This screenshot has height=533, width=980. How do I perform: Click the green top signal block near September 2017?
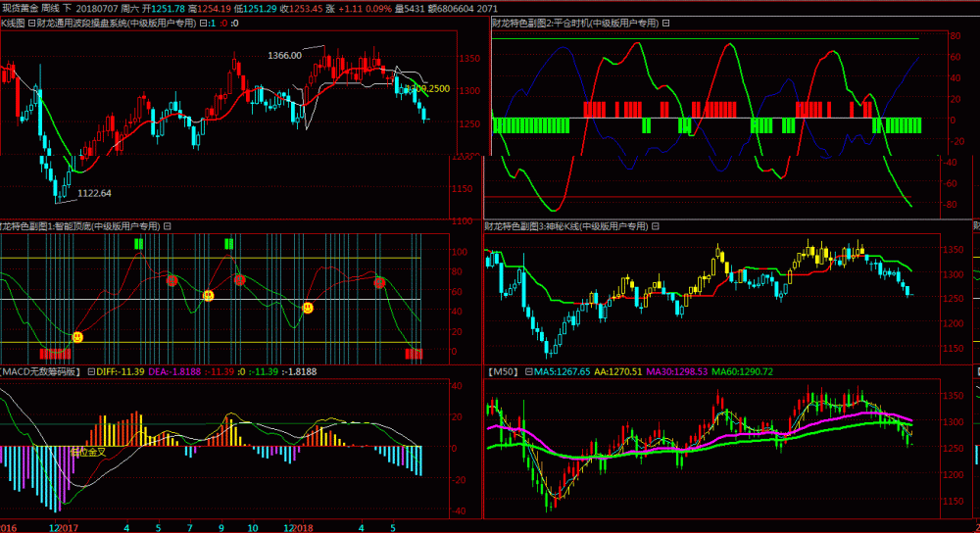[x=228, y=244]
